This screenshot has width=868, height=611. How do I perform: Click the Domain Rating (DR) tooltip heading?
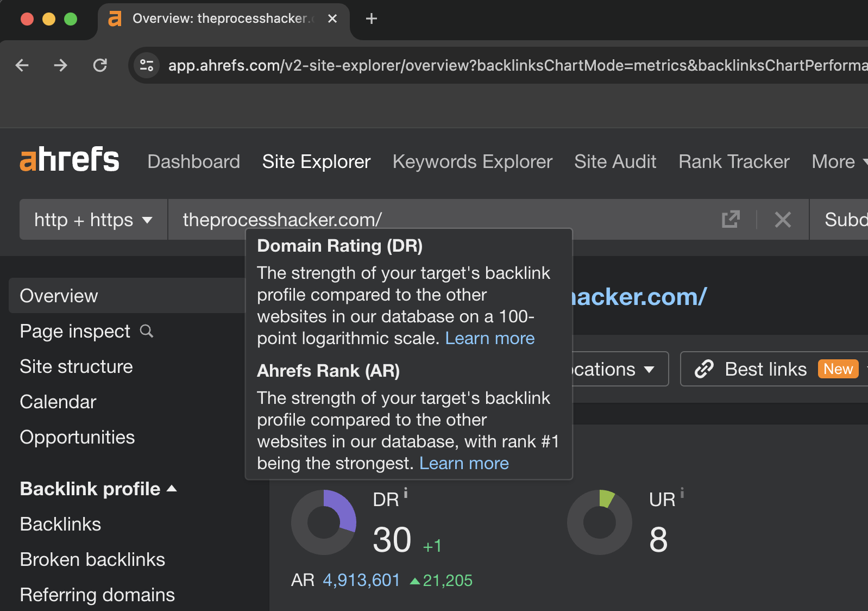click(x=340, y=246)
